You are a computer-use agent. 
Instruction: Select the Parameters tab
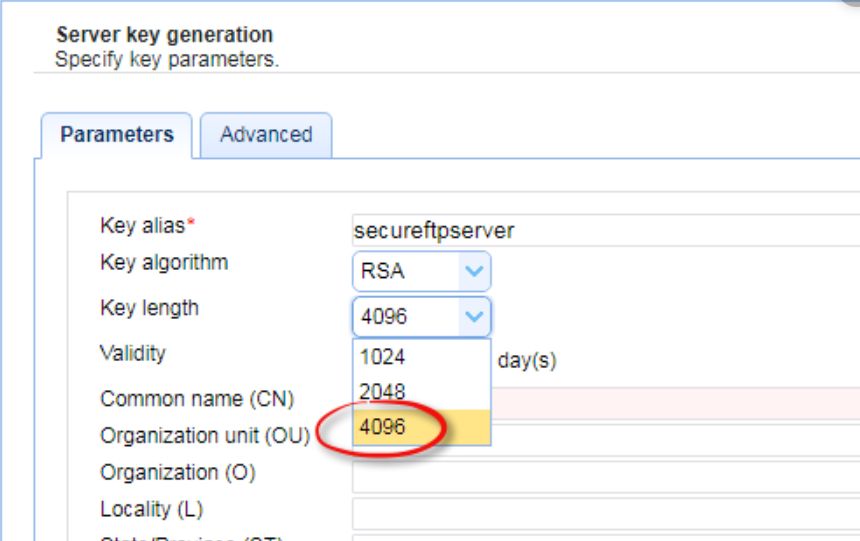(117, 135)
